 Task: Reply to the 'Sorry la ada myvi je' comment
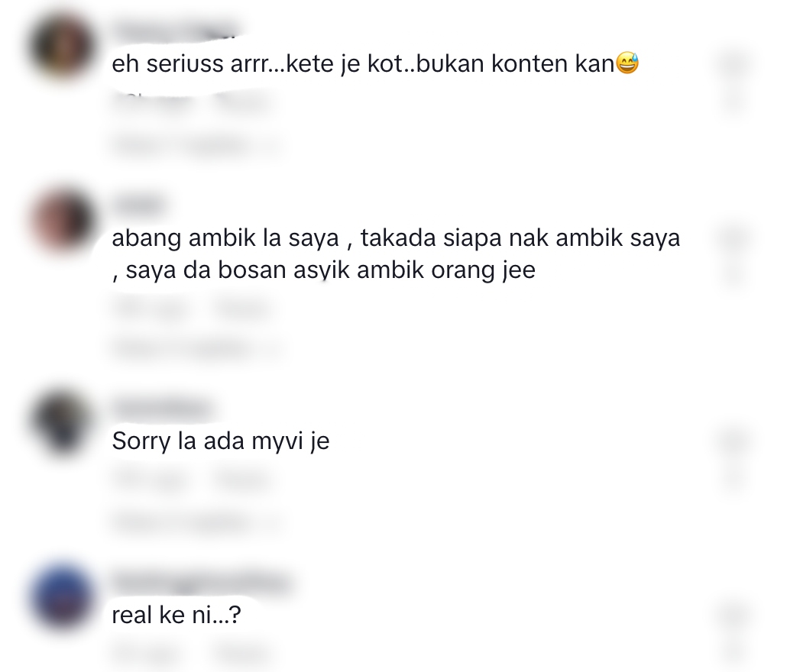tap(242, 480)
